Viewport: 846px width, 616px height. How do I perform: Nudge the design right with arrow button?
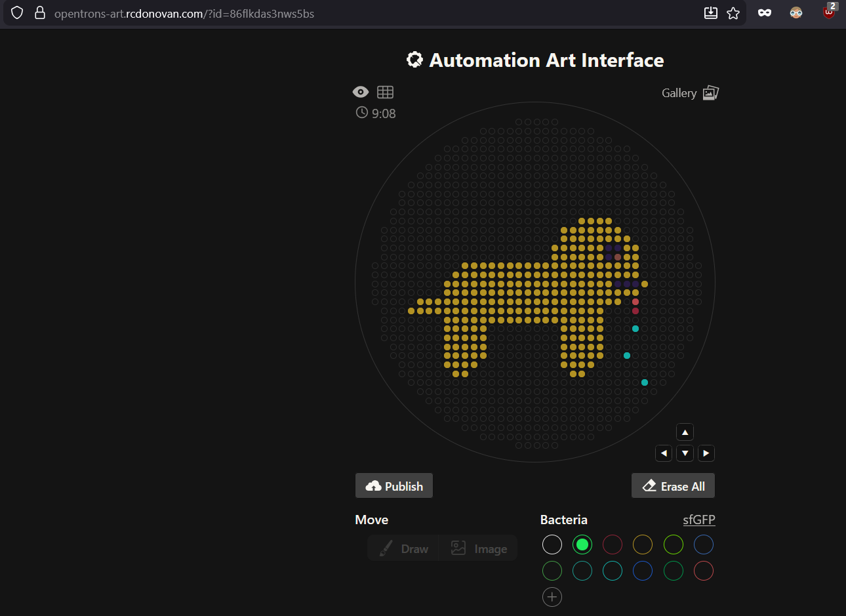point(706,453)
